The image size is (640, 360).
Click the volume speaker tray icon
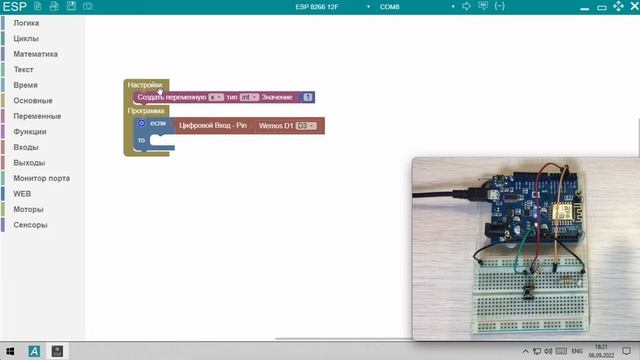pos(548,351)
